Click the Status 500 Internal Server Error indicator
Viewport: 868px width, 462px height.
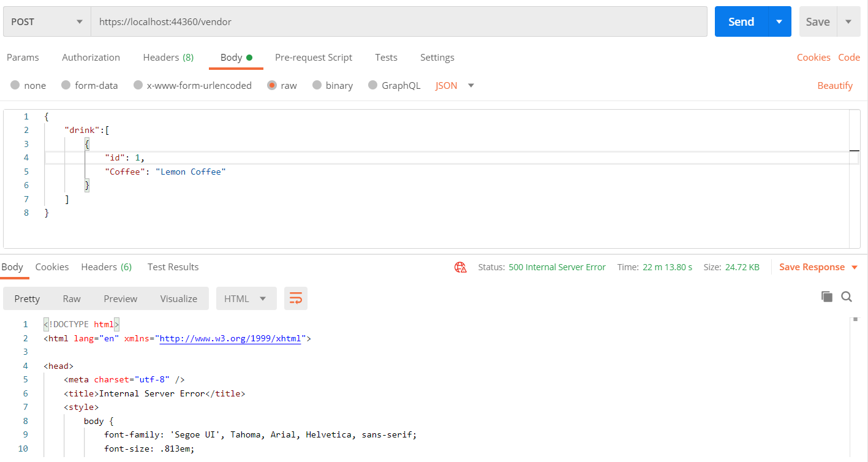click(x=557, y=267)
